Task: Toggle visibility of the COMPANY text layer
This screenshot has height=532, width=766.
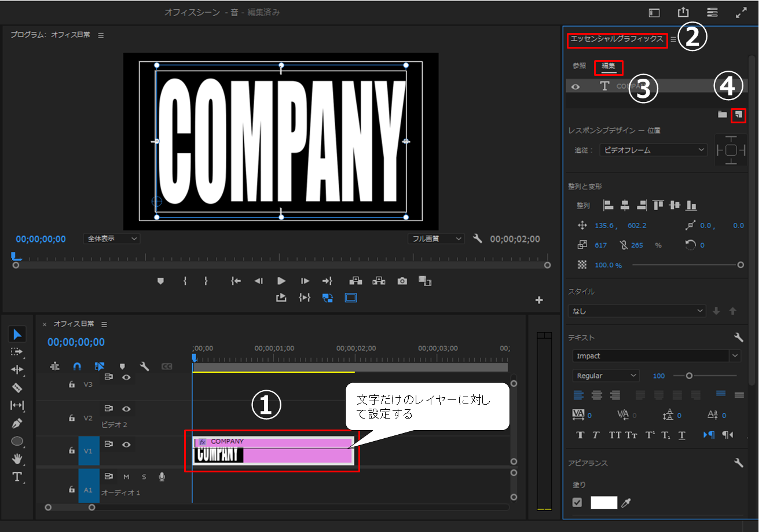Action: click(x=576, y=87)
